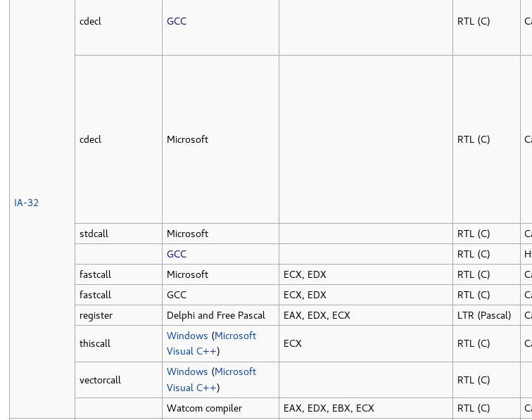This screenshot has width=532, height=420.
Task: Click the Watcom compiler cell
Action: click(204, 408)
